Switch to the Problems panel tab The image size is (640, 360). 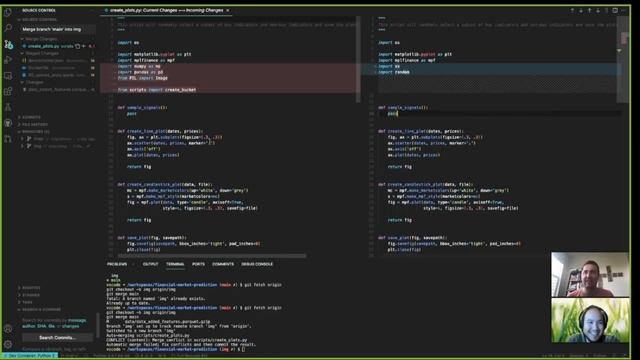pos(117,264)
